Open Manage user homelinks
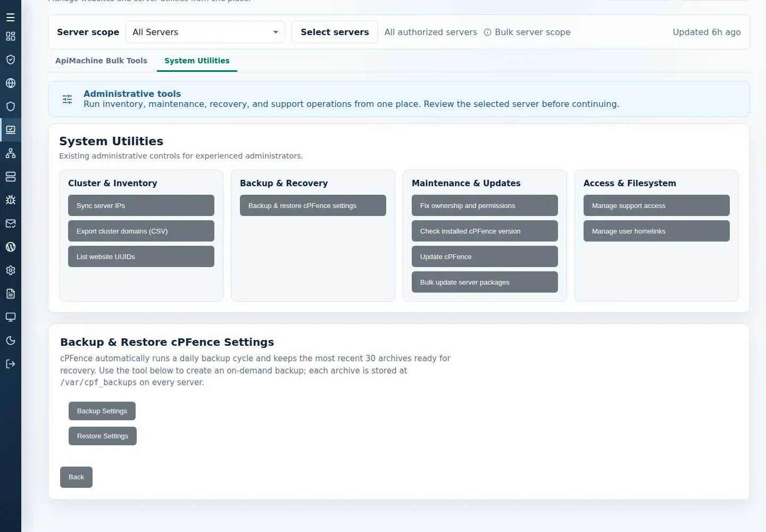 tap(656, 231)
